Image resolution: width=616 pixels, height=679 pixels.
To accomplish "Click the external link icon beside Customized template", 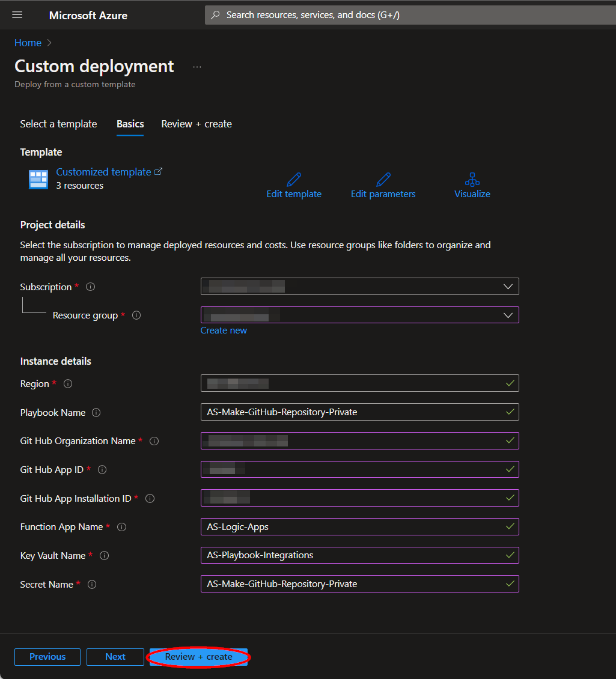I will pos(159,171).
